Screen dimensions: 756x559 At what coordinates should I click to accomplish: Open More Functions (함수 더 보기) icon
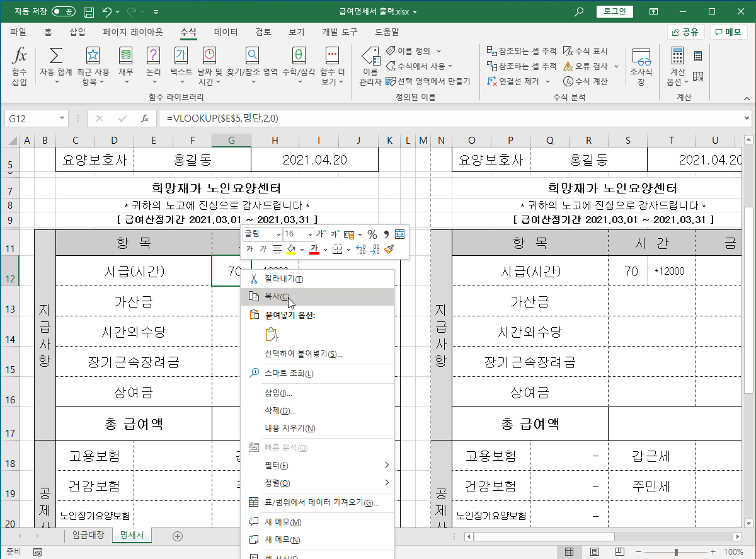(332, 55)
